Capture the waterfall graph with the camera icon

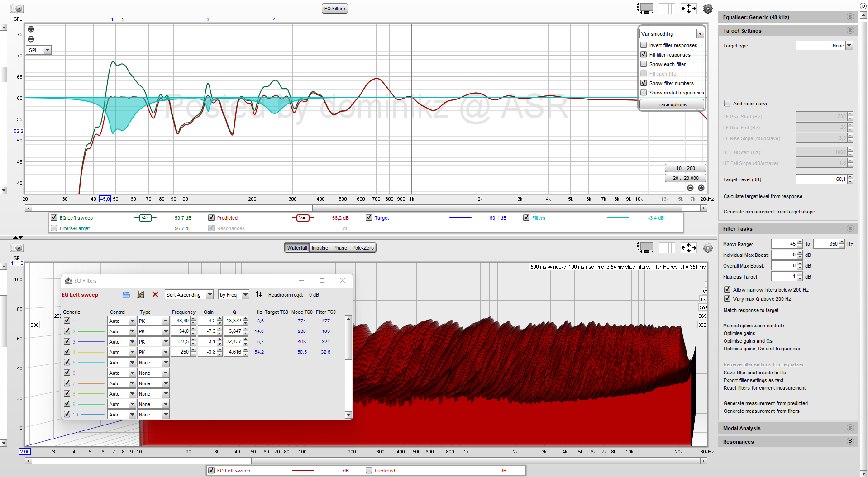pos(16,248)
